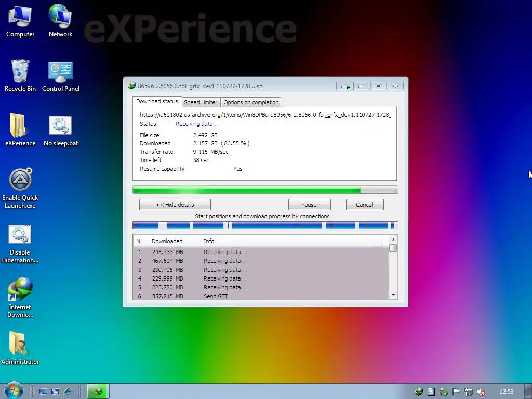Launch Internet Explorer from quick launch
This screenshot has height=399, width=532.
pyautogui.click(x=68, y=392)
